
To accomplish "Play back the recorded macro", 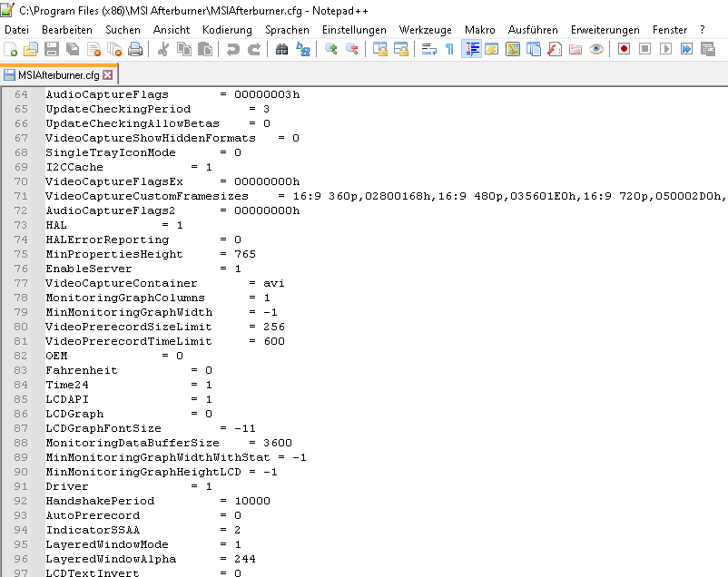I will coord(665,49).
